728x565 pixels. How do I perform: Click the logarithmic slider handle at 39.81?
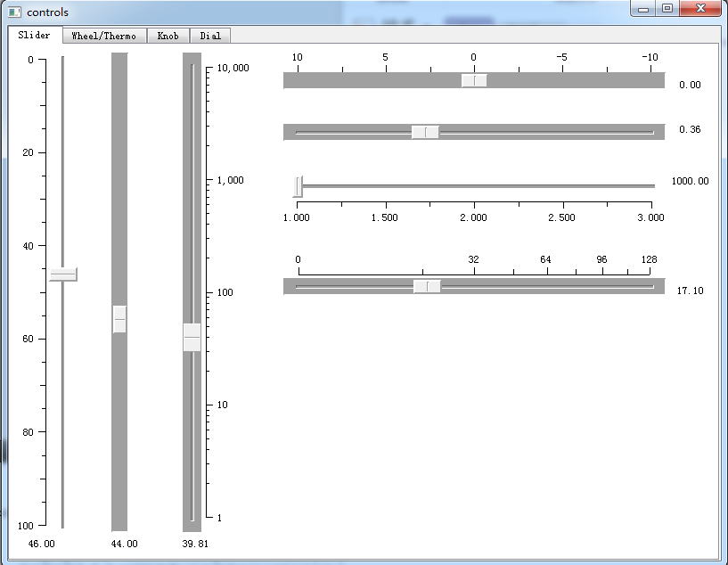pyautogui.click(x=192, y=337)
